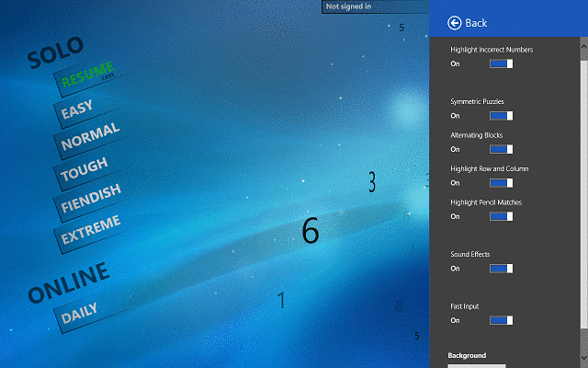Turn off Fast Input switch

[x=501, y=320]
